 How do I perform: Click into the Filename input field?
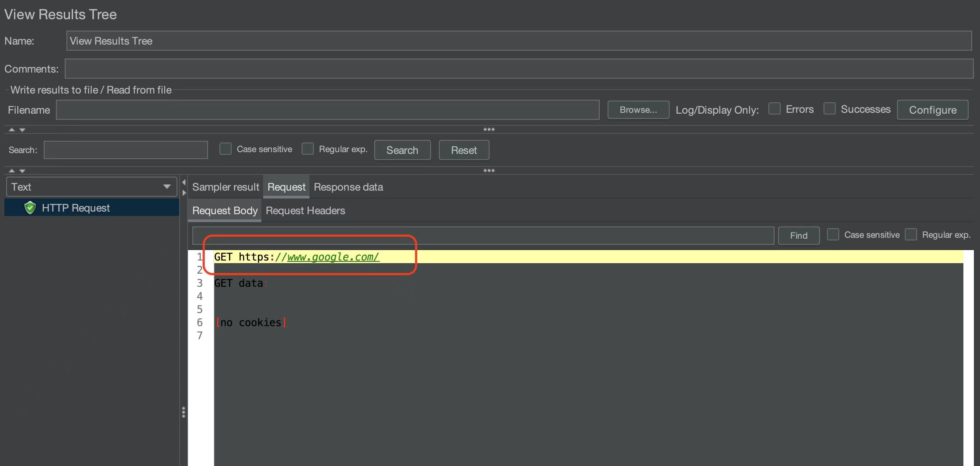(327, 110)
